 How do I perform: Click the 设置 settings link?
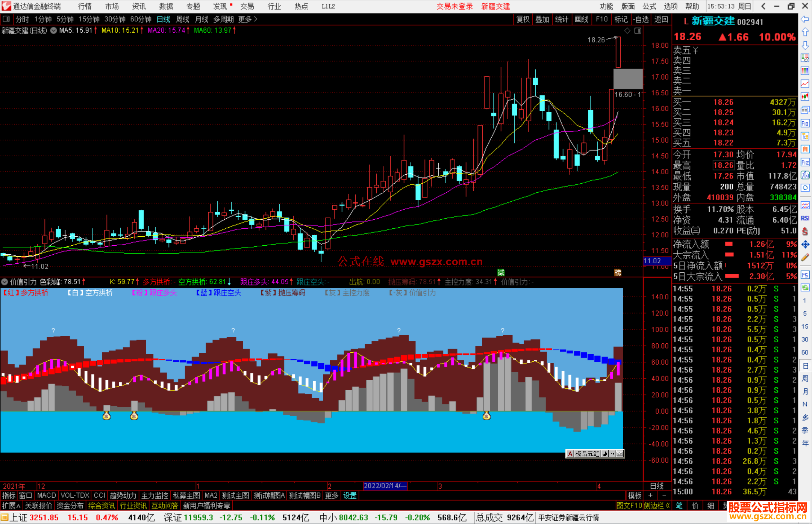coord(350,495)
